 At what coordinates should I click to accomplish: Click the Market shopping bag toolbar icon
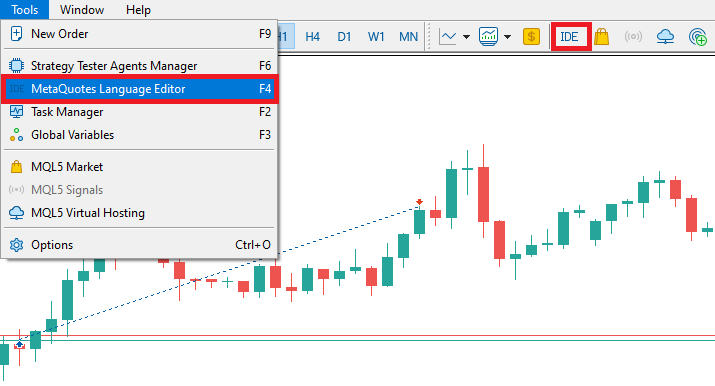click(x=601, y=36)
